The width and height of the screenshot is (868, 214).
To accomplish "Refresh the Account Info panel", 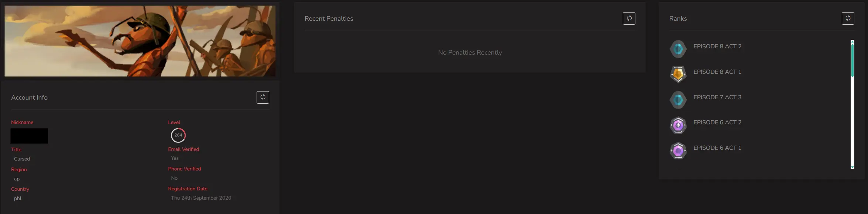I will 263,97.
